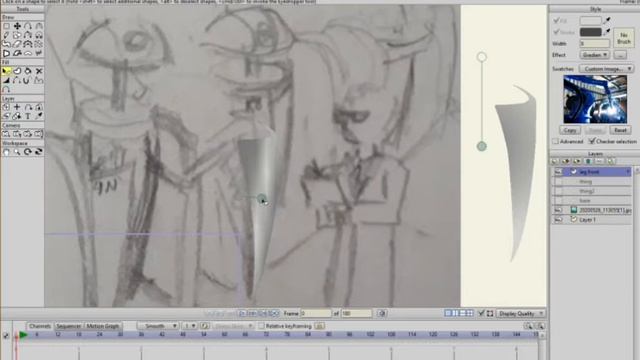The height and width of the screenshot is (360, 640).
Task: Click the dark Stroke color swatch
Action: pyautogui.click(x=590, y=31)
